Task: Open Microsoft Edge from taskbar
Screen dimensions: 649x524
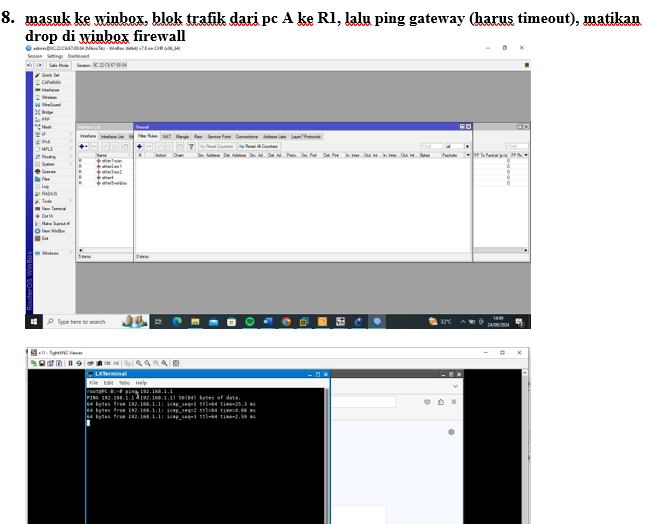Action: tap(177, 322)
